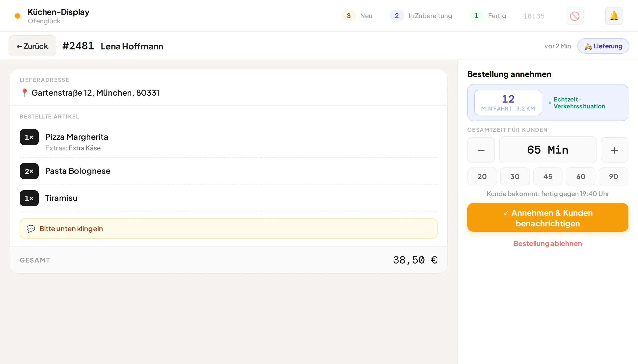Select the 20 minute preset
The width and height of the screenshot is (638, 364).
coord(482,176)
